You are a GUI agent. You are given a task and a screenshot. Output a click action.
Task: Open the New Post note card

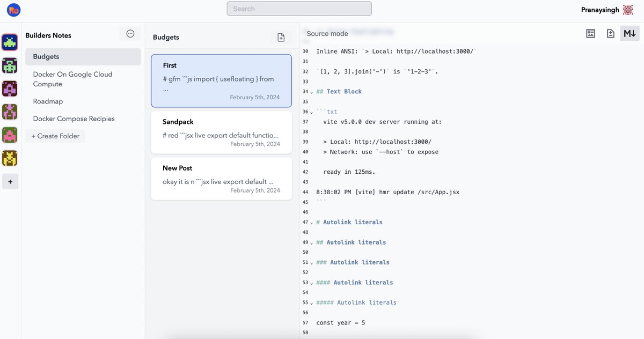pyautogui.click(x=222, y=178)
